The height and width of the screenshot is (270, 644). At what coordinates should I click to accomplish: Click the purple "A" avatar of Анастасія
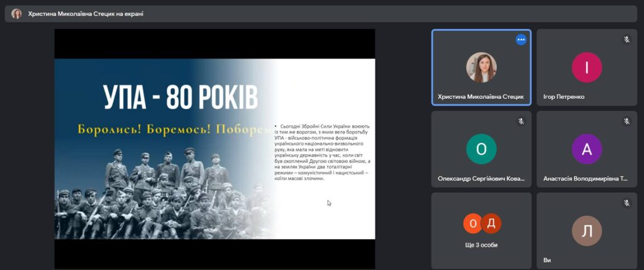click(x=586, y=149)
